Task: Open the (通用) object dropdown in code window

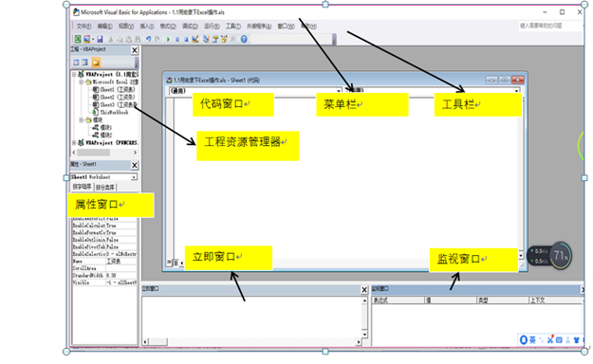Action: pos(339,91)
